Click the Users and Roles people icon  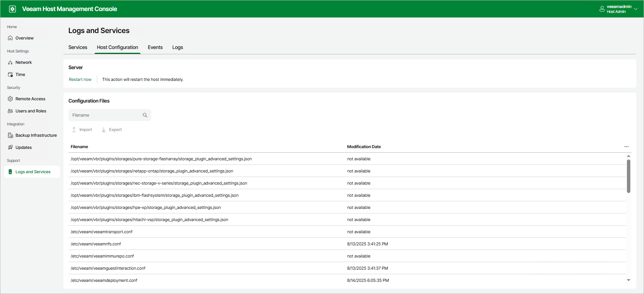10,111
